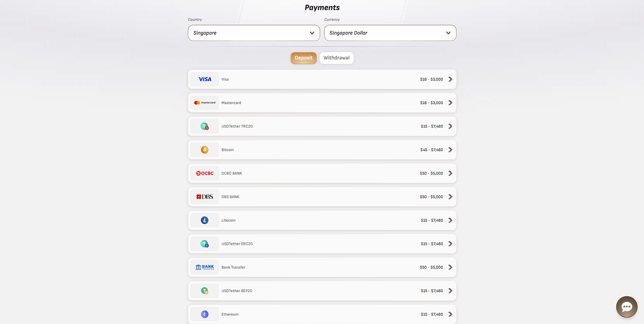Click the Bank Transfer logo icon
Viewport: 644px width, 324px height.
pos(204,267)
